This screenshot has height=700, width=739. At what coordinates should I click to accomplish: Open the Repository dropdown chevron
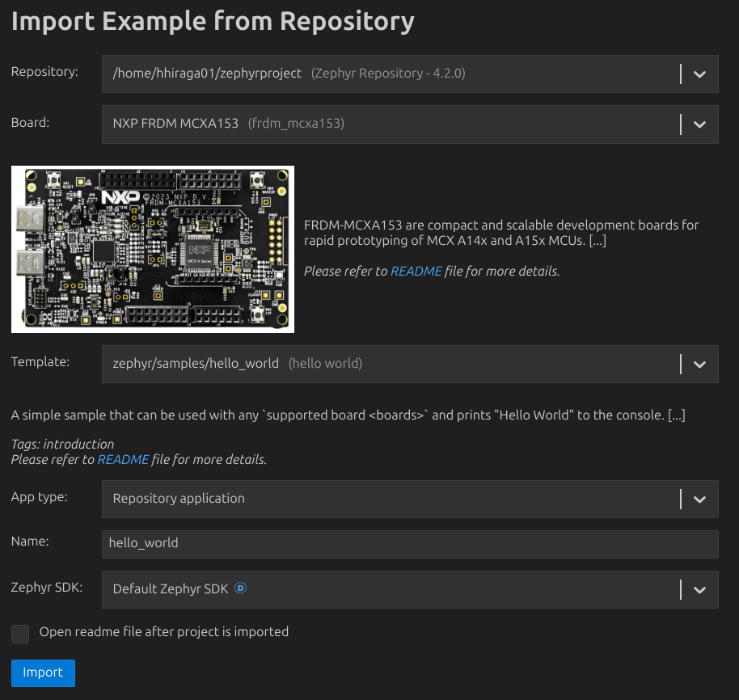click(699, 74)
